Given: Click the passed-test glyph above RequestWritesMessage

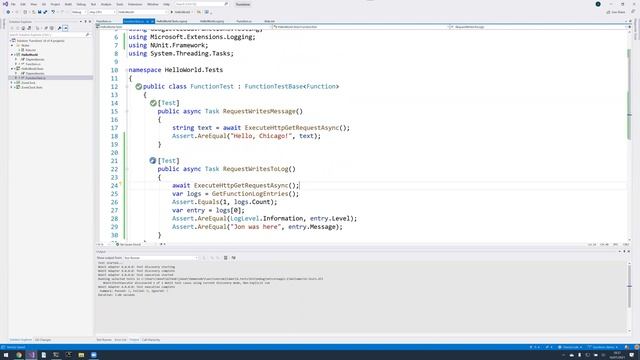Looking at the screenshot, I should point(153,103).
